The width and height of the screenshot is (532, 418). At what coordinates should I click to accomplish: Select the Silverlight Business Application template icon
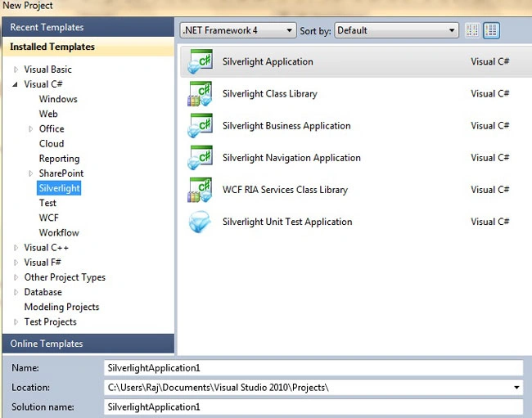tap(201, 125)
